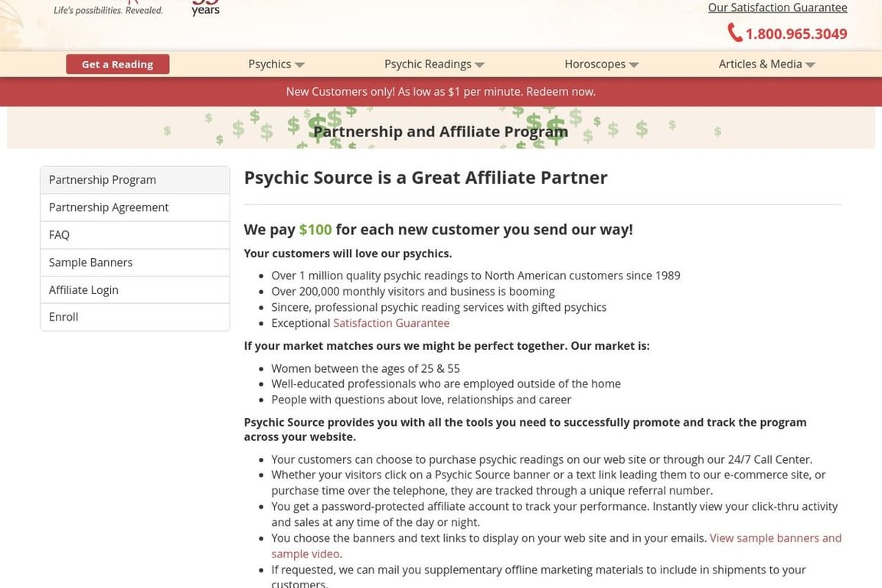Screen dimensions: 882x588
Task: Click heading Psychic Source is a Great Affiliate Partner
Action: pyautogui.click(x=425, y=178)
